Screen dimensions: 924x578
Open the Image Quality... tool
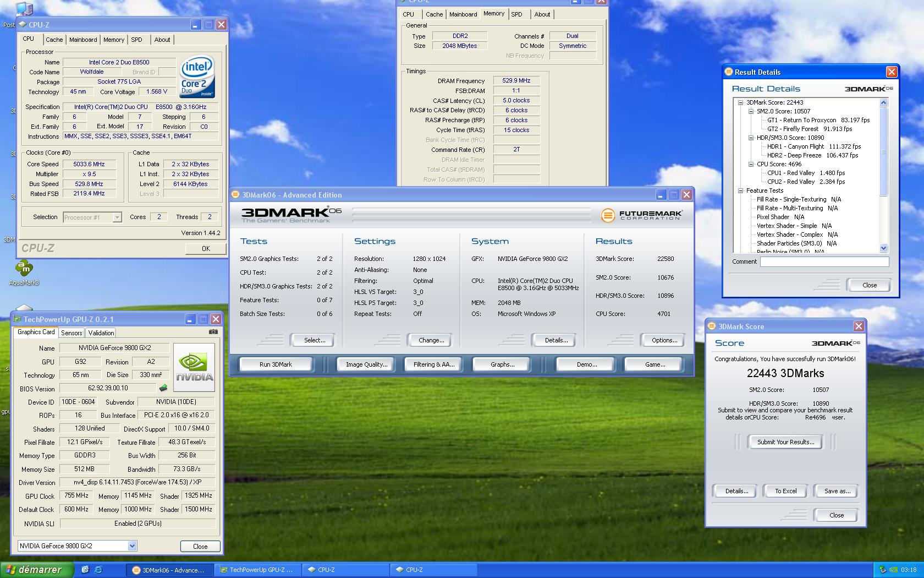(x=366, y=364)
